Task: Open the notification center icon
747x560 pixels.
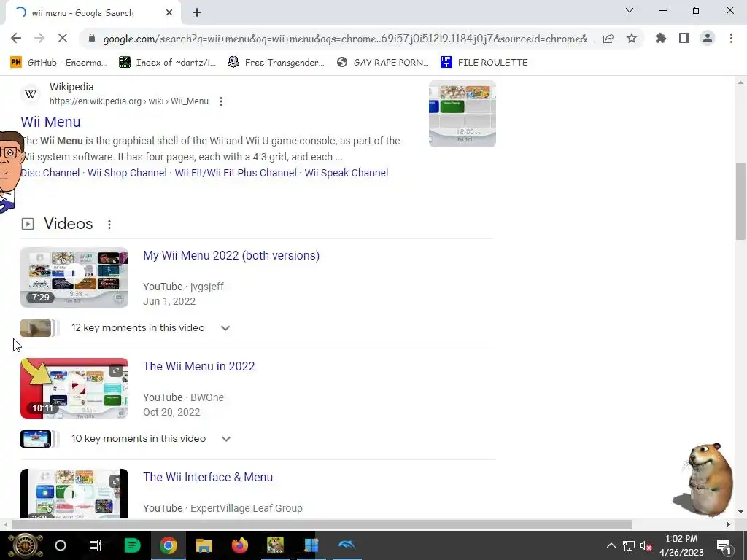Action: coord(724,545)
